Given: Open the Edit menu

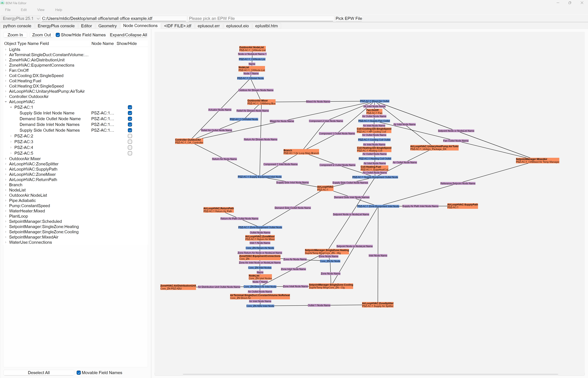Looking at the screenshot, I should (x=24, y=10).
